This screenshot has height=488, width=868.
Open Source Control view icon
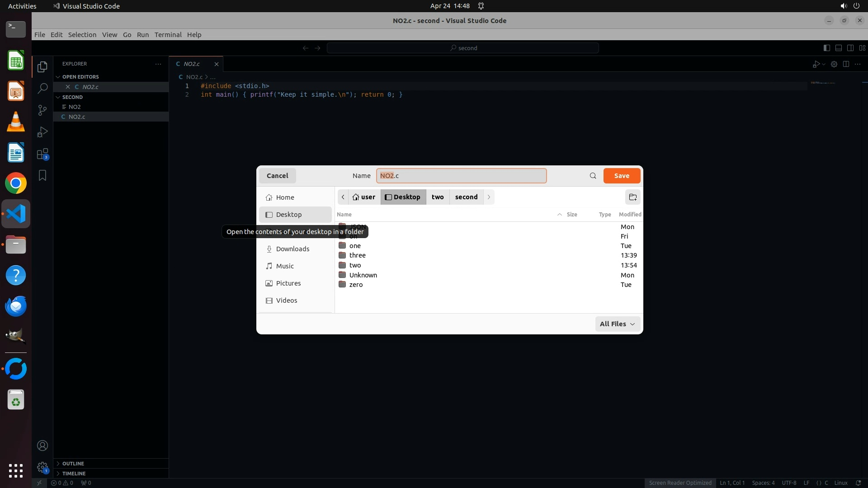point(42,110)
